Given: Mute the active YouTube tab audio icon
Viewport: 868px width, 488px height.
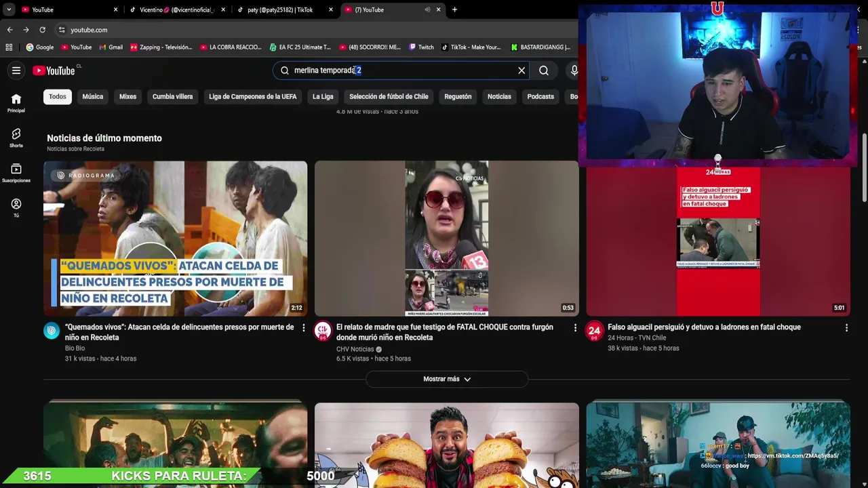Looking at the screenshot, I should [x=427, y=9].
